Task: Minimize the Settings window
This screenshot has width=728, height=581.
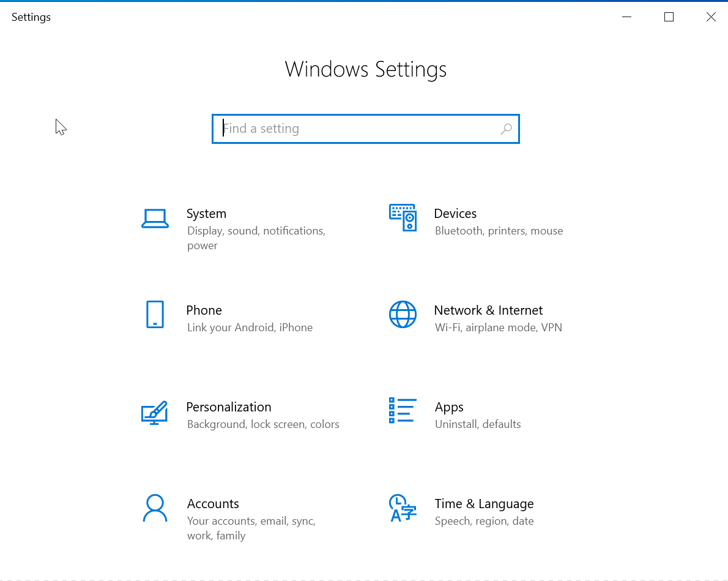Action: (627, 17)
